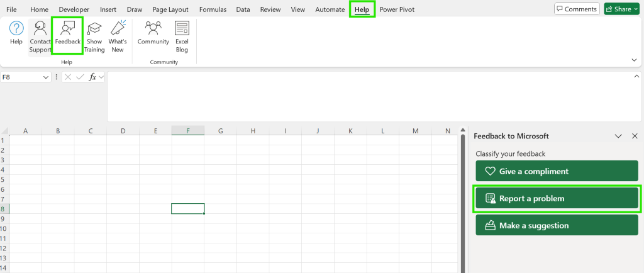The image size is (644, 273).
Task: Click the Insert Function fx icon
Action: pyautogui.click(x=92, y=77)
